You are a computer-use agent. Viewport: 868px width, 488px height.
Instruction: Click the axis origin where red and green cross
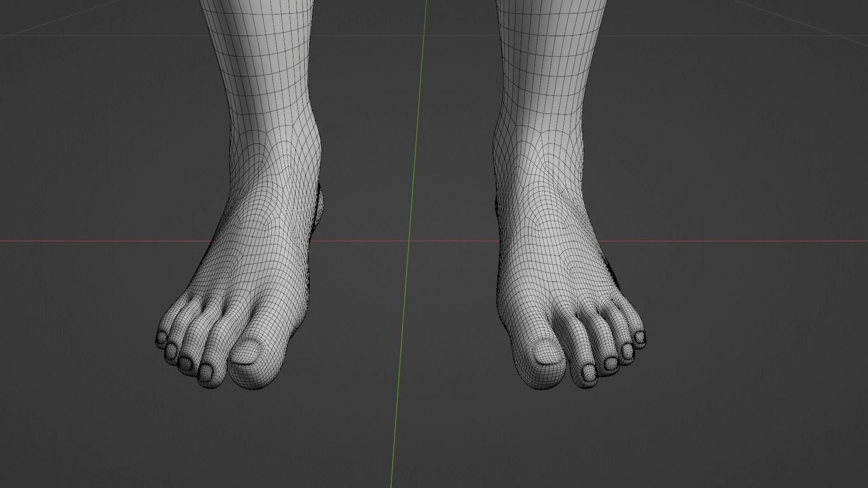coord(409,240)
